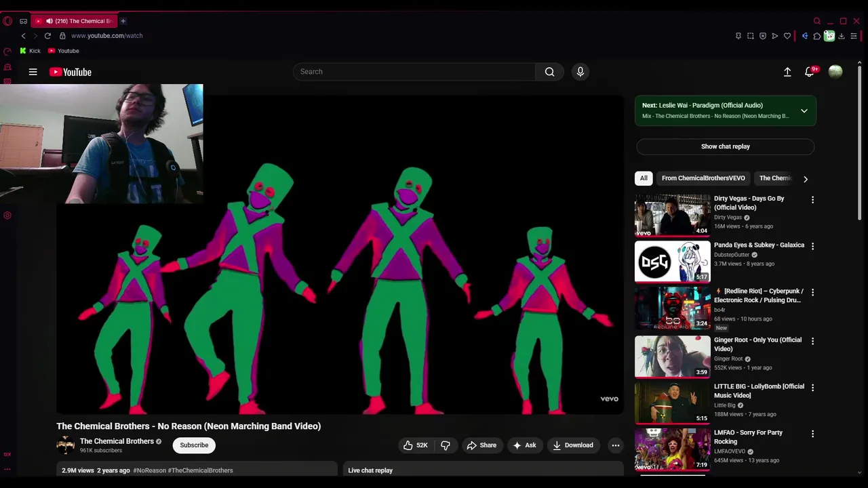Image resolution: width=868 pixels, height=488 pixels.
Task: Open the #NoReason hashtag link
Action: (x=149, y=470)
